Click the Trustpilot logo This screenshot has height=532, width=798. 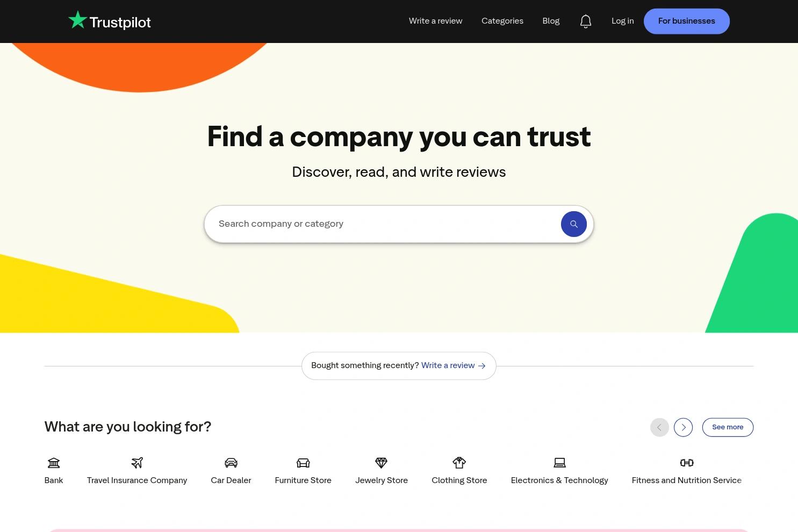(109, 20)
